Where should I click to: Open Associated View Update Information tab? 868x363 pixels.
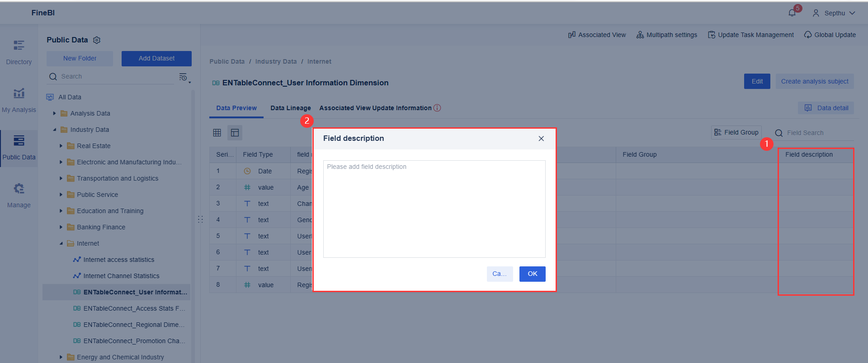(375, 108)
